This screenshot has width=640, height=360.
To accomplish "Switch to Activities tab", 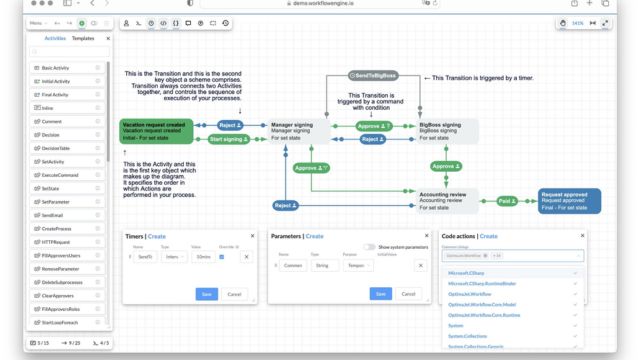I will tap(55, 38).
